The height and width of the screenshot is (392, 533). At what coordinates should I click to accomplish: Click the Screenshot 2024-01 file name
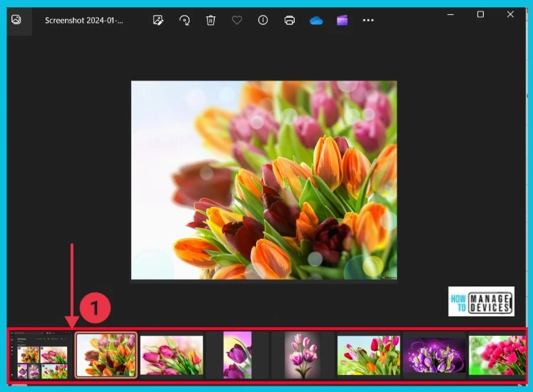click(x=83, y=21)
